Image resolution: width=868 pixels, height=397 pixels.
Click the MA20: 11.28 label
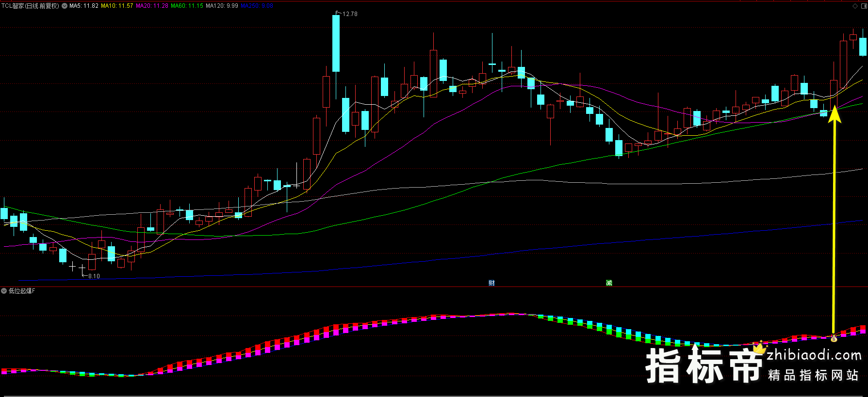tap(152, 6)
